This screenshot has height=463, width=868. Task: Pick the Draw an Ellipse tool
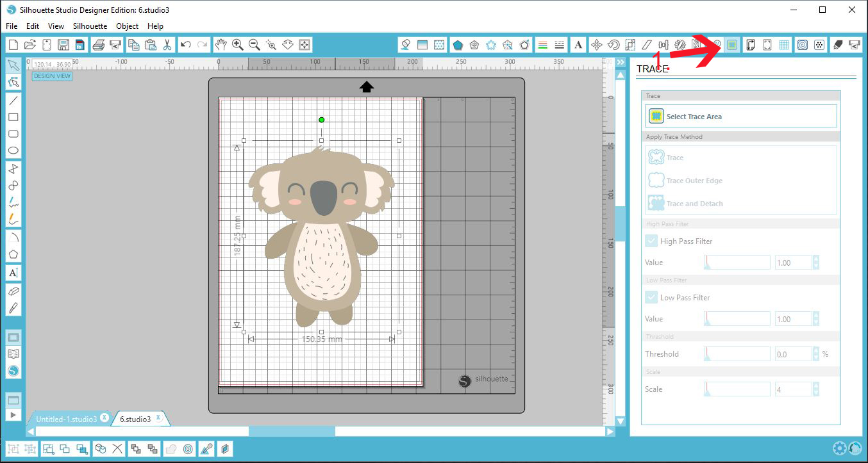13,150
